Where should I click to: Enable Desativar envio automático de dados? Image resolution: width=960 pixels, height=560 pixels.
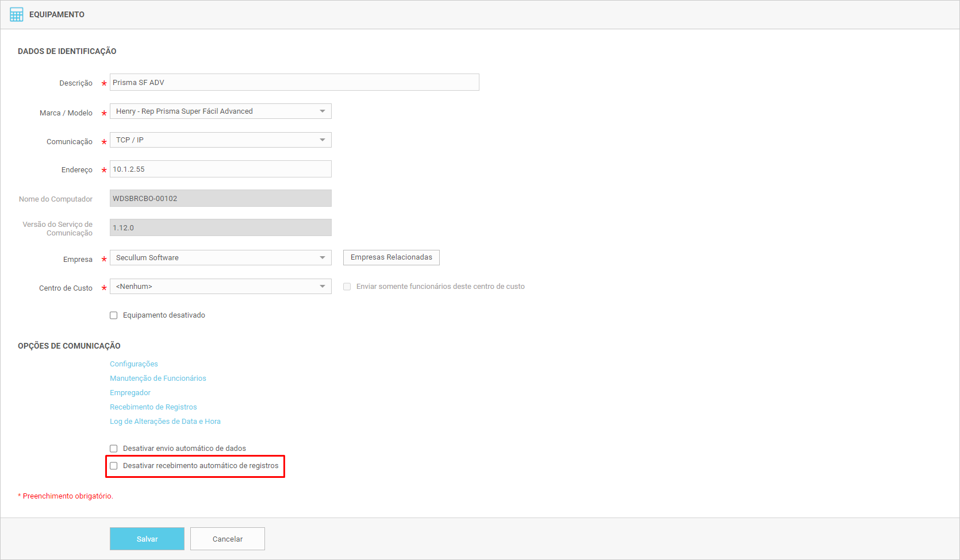click(x=114, y=449)
